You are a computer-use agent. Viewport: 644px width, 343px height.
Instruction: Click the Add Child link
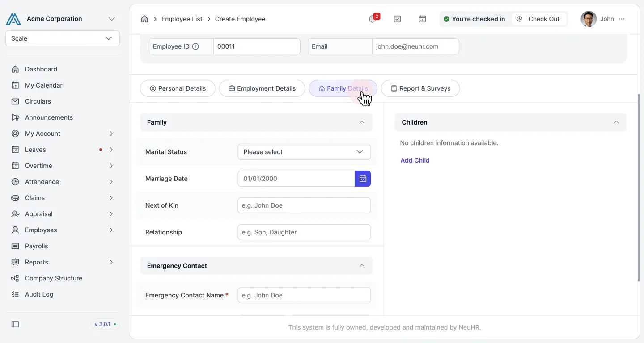pos(415,160)
